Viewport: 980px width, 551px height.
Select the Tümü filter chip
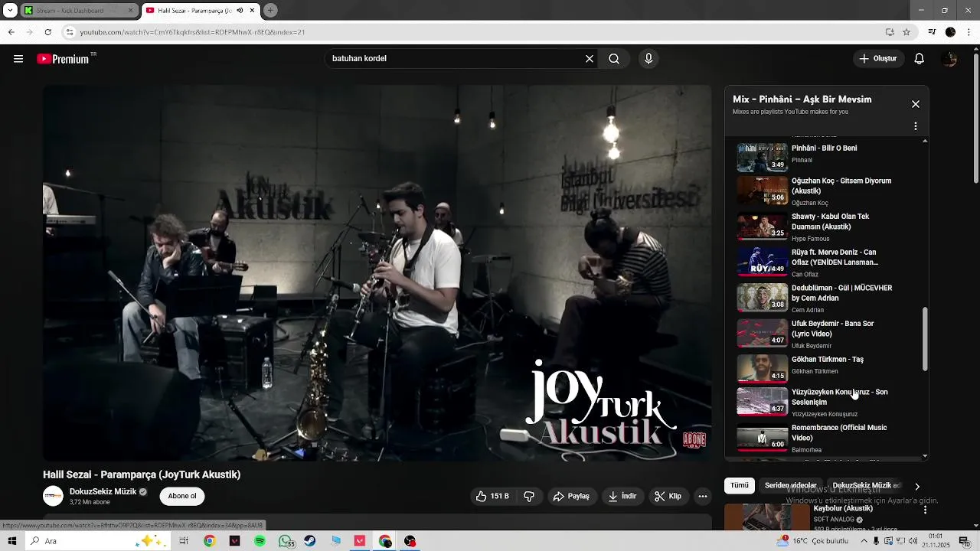click(x=740, y=486)
